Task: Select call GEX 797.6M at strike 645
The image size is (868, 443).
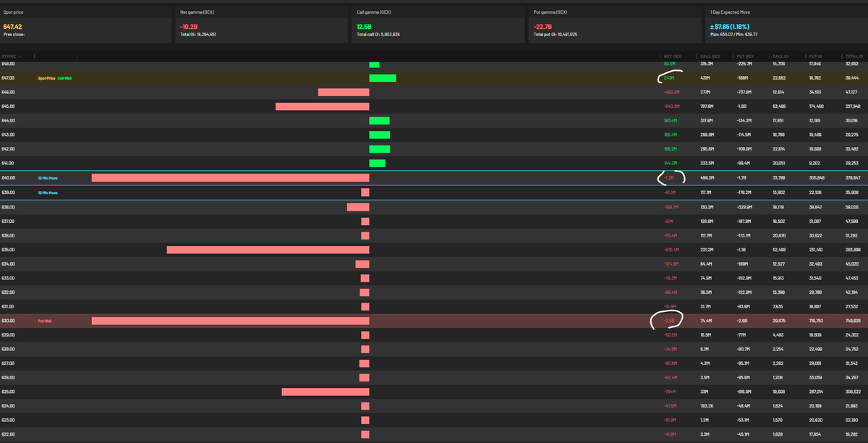Action: tap(707, 106)
